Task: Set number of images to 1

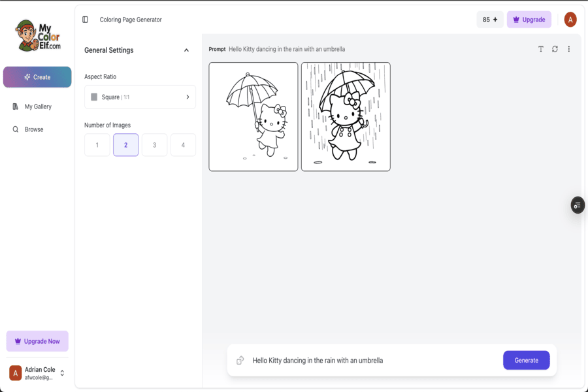Action: (97, 145)
